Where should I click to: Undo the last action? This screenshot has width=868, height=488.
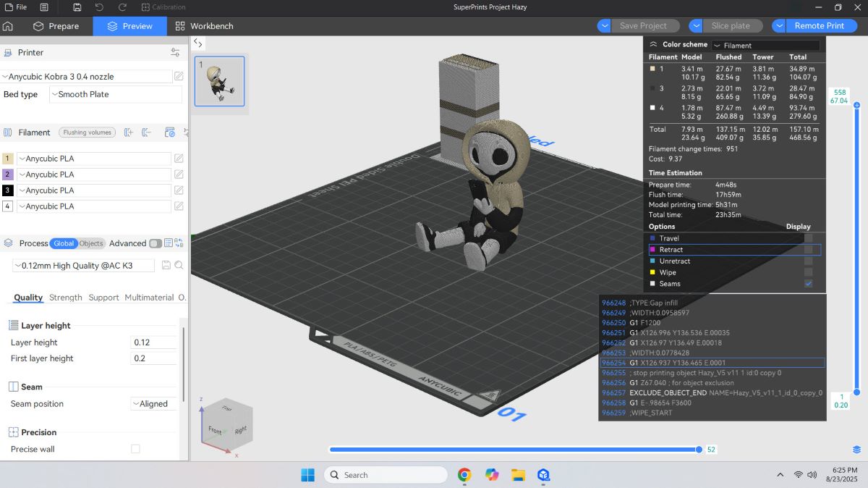click(x=99, y=7)
